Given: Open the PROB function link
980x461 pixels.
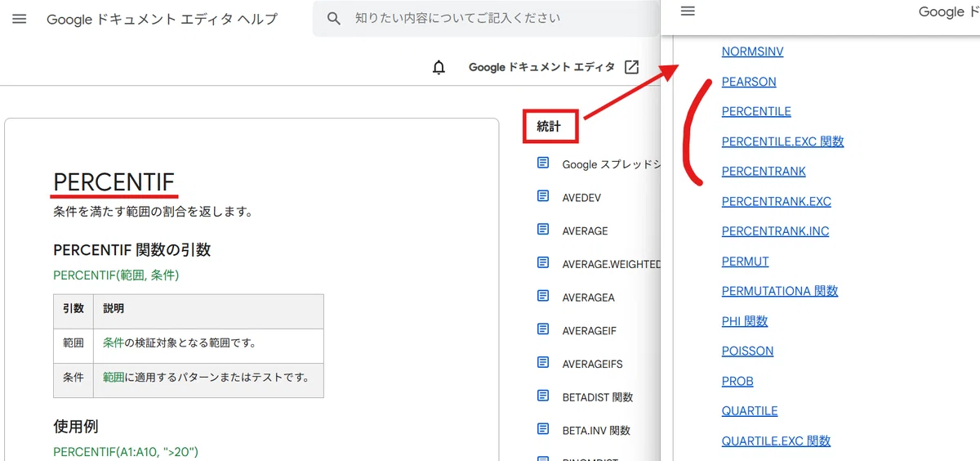Looking at the screenshot, I should (737, 381).
